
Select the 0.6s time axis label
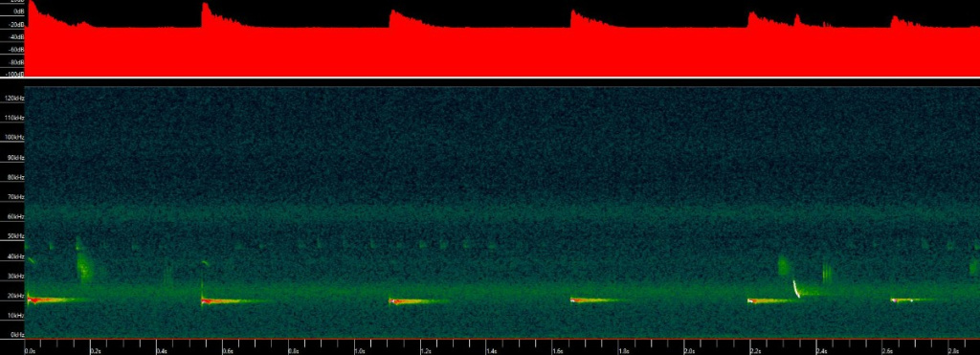click(228, 351)
